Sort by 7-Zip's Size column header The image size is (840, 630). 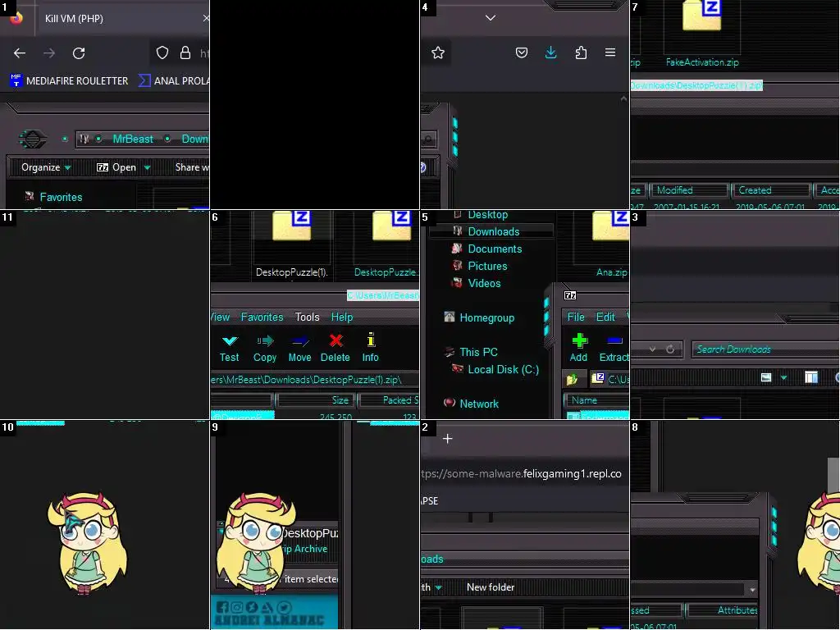[316, 400]
